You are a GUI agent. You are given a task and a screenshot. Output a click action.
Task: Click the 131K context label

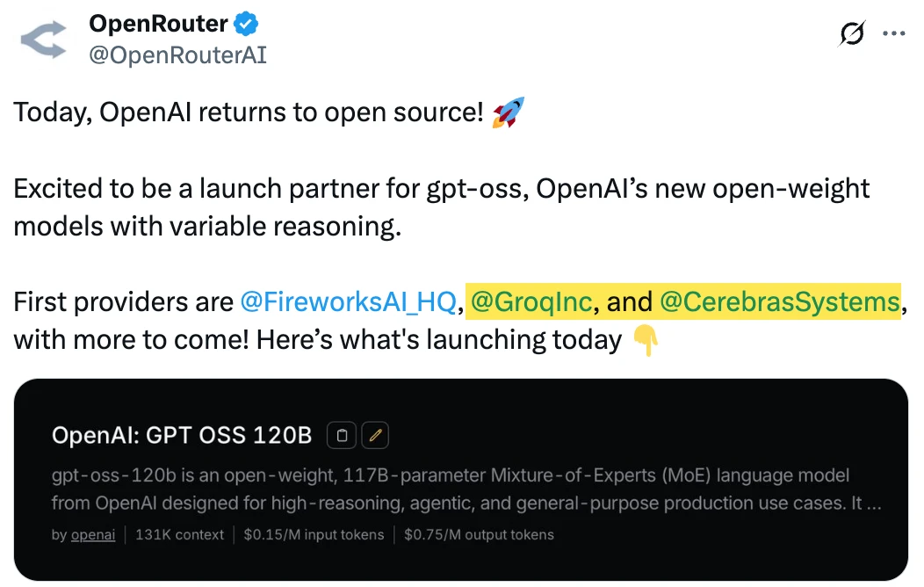(x=180, y=534)
